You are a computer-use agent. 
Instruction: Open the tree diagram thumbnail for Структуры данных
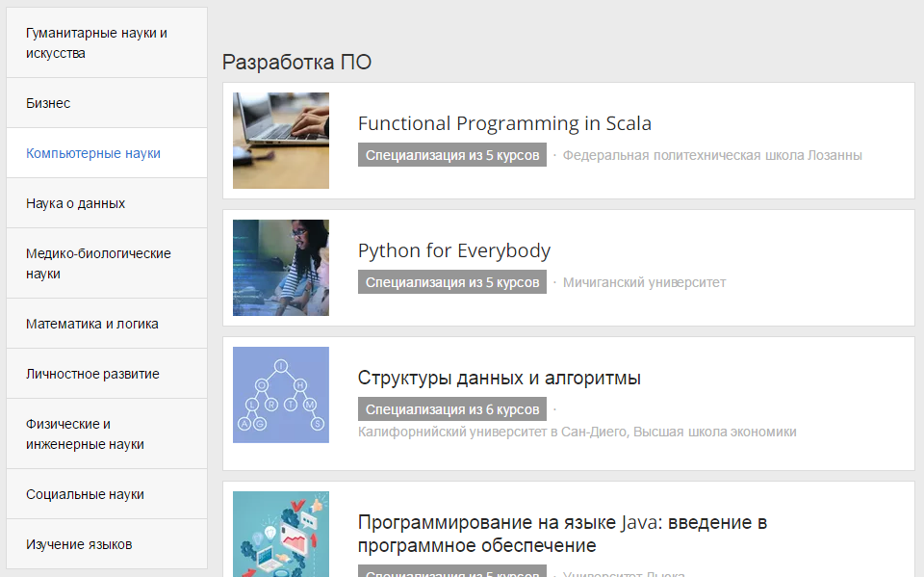coord(280,395)
